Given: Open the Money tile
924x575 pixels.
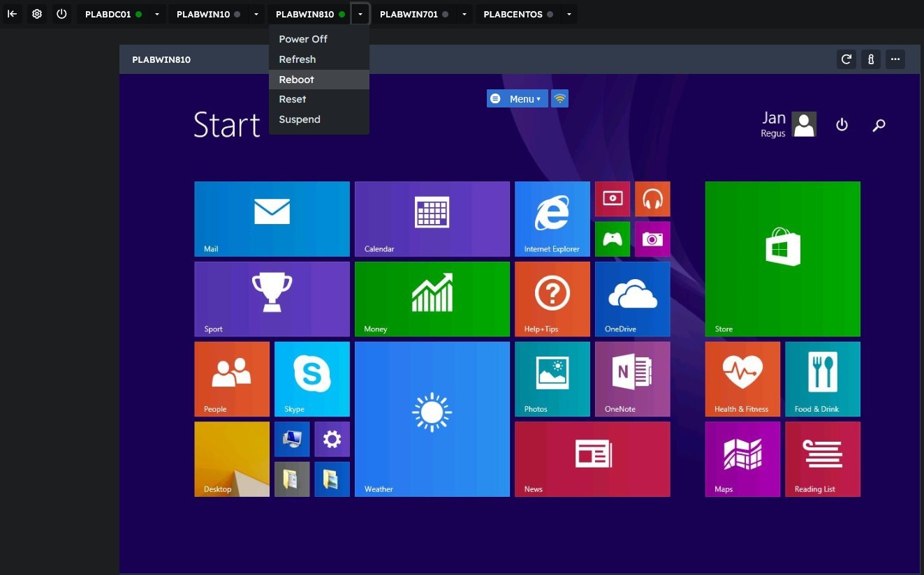Looking at the screenshot, I should (432, 299).
